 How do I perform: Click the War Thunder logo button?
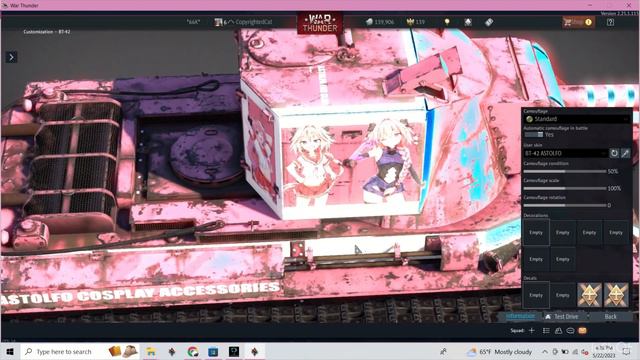pyautogui.click(x=320, y=23)
